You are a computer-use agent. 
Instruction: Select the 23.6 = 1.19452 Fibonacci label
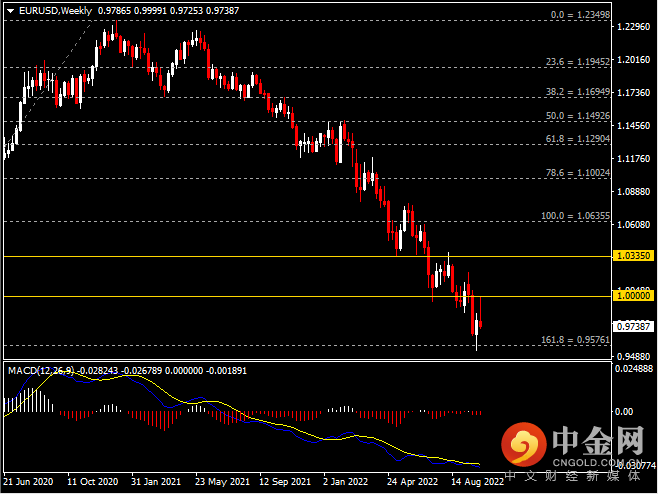tap(578, 62)
